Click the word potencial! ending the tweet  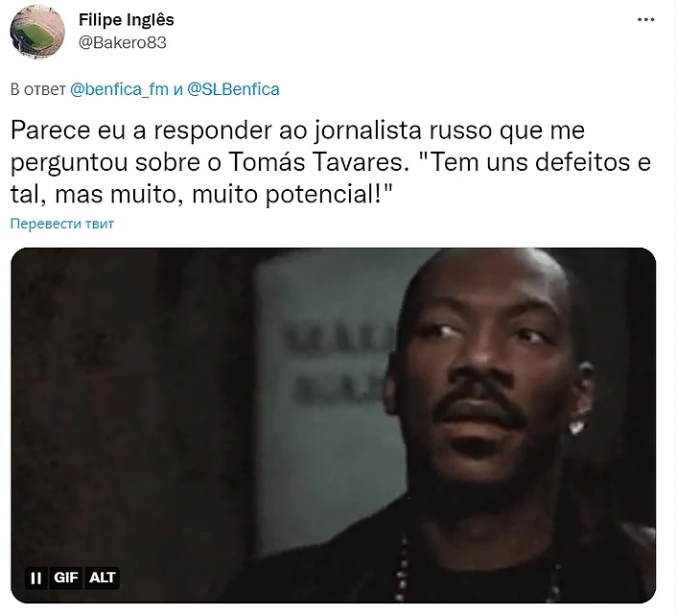pos(329,195)
